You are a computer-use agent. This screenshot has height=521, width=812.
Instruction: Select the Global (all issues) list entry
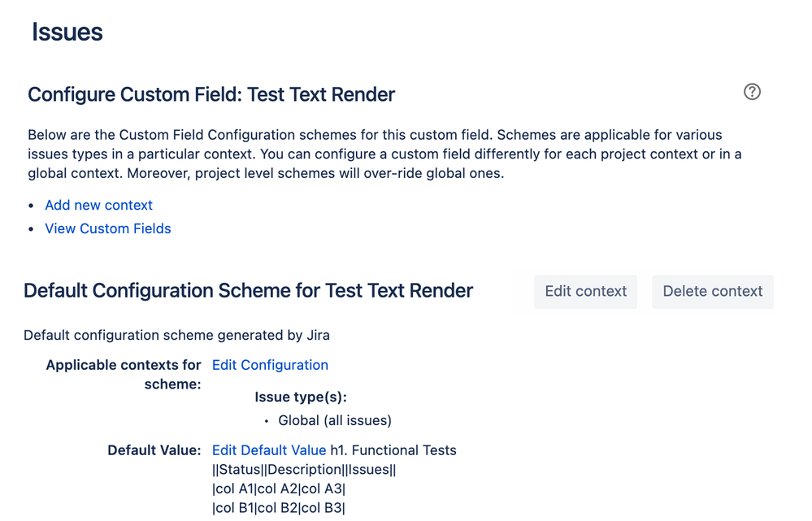click(335, 420)
